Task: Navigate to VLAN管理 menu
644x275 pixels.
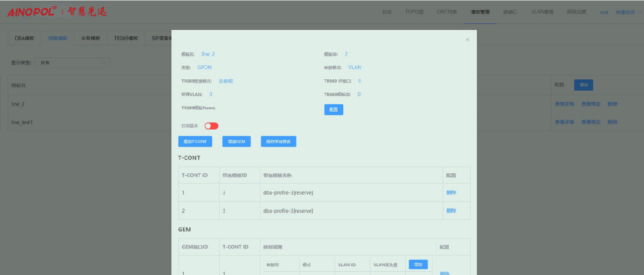Action: [x=542, y=12]
